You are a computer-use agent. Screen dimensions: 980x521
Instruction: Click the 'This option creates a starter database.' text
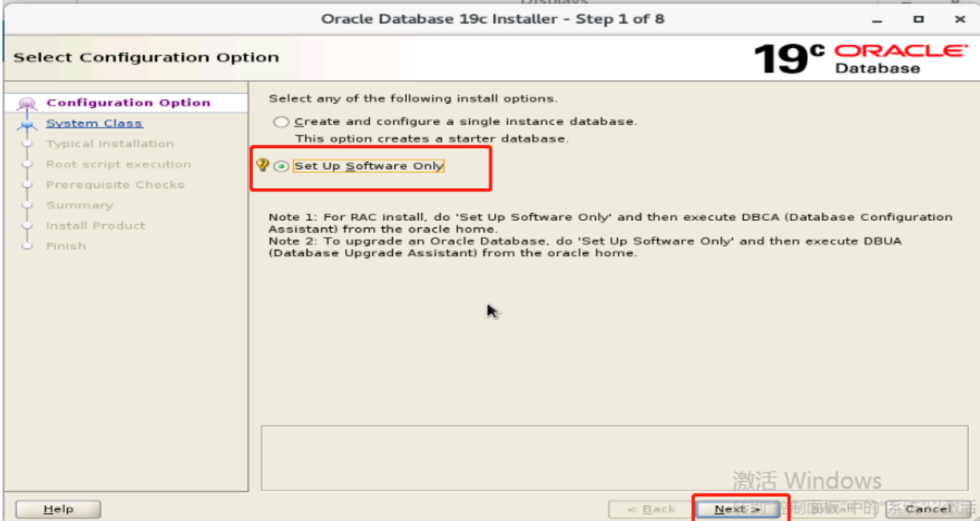[x=432, y=139]
